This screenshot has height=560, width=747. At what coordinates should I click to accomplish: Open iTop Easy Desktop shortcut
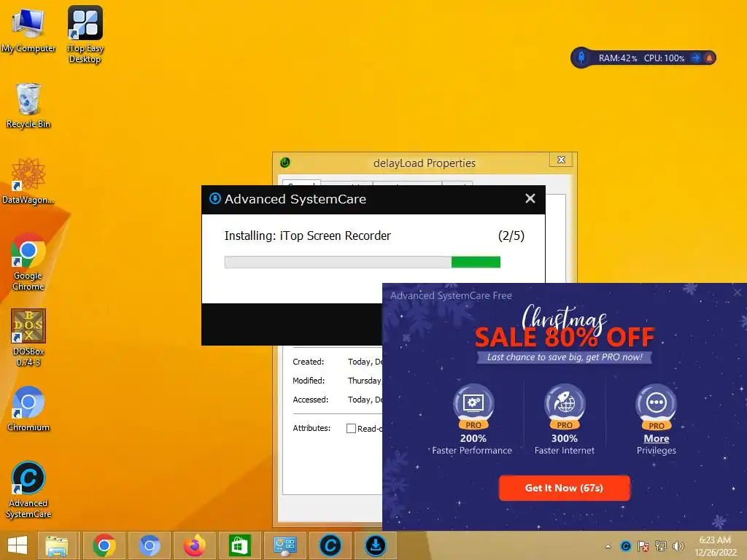click(x=85, y=34)
